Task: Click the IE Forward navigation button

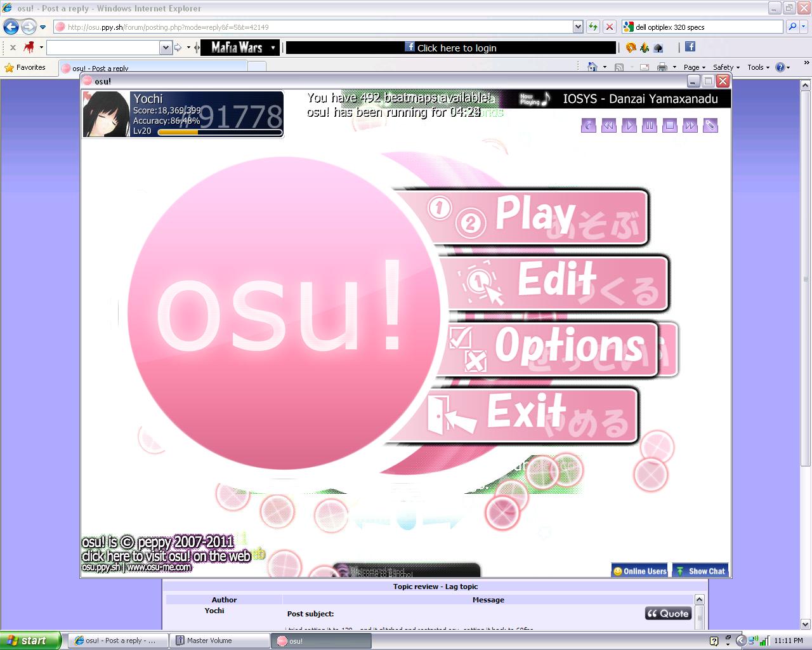Action: point(29,27)
